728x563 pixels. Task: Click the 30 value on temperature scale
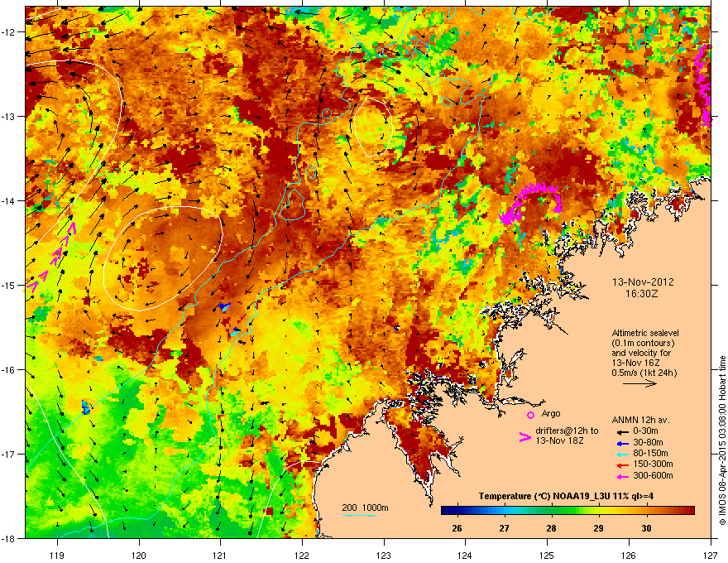646,528
